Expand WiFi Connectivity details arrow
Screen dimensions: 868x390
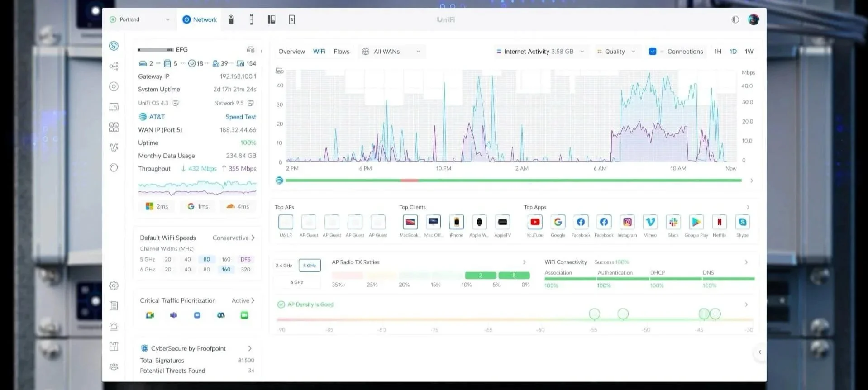746,262
